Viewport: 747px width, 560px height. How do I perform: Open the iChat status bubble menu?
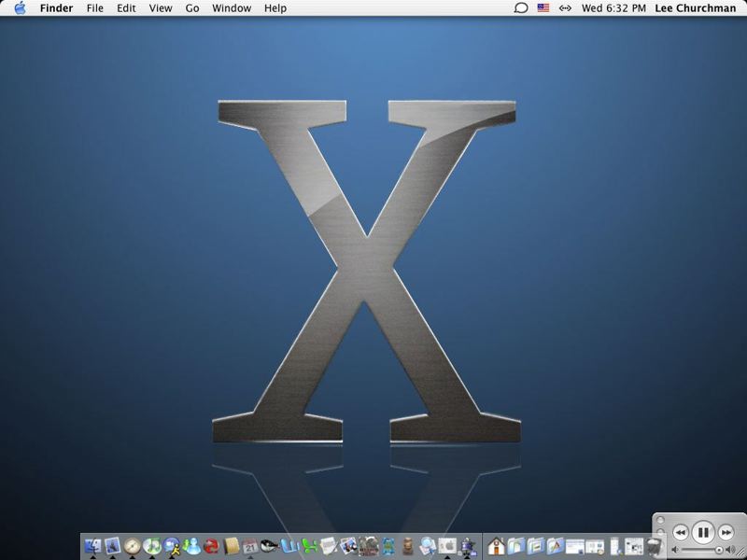pyautogui.click(x=521, y=8)
